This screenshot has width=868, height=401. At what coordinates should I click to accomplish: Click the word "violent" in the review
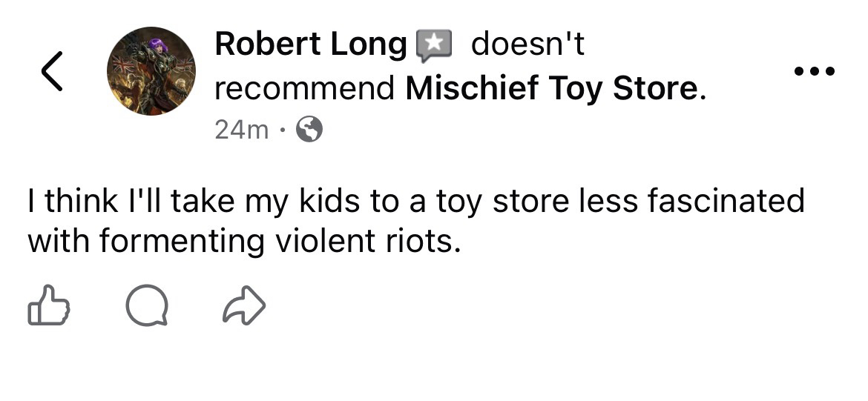point(318,241)
